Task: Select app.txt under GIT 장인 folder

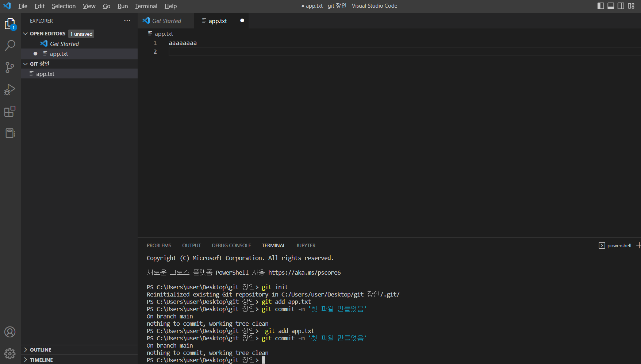Action: click(x=79, y=74)
